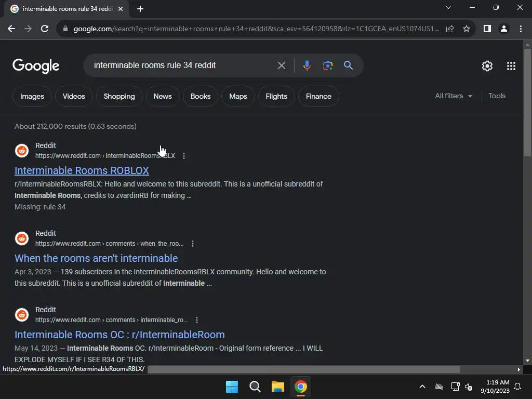Switch to Flights results
The image size is (532, 399).
(x=276, y=96)
